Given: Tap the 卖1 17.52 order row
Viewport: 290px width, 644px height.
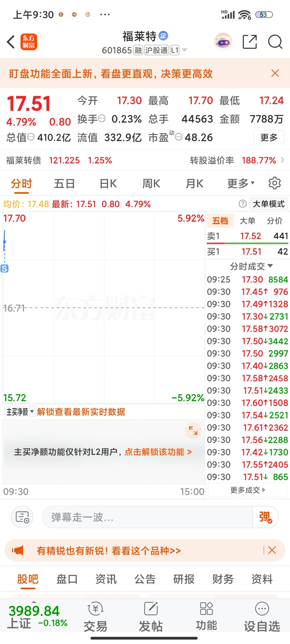Looking at the screenshot, I should pos(248,236).
